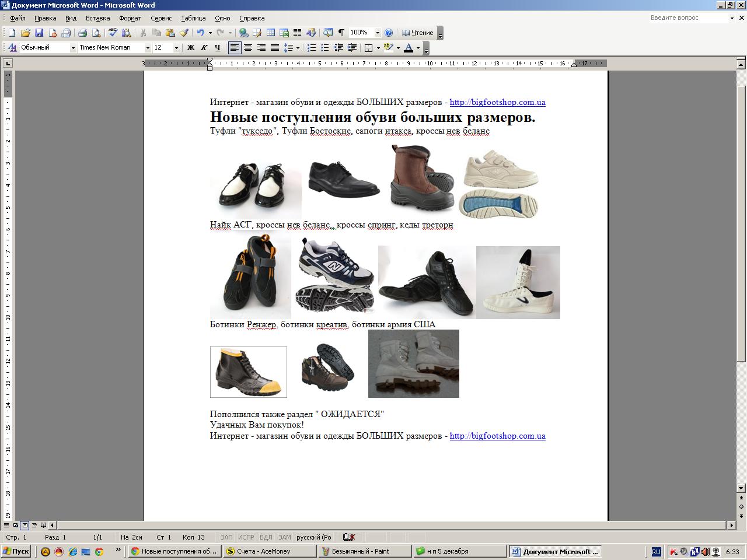This screenshot has width=747, height=560.
Task: Select the black-and-white tuxedo shoes image
Action: click(x=256, y=190)
